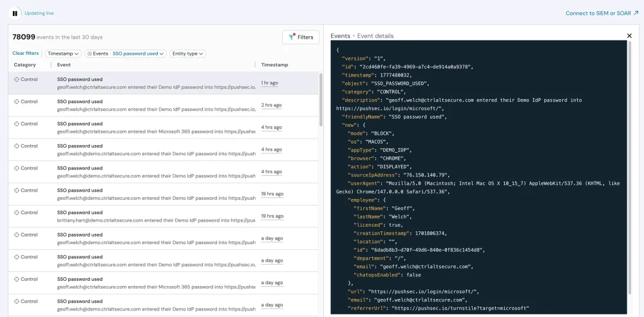Click the Category column header

(x=24, y=64)
